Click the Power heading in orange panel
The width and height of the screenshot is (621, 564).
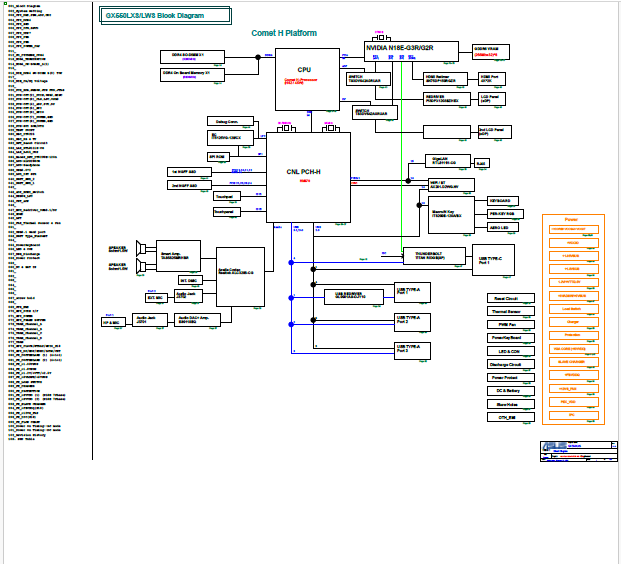(x=571, y=219)
